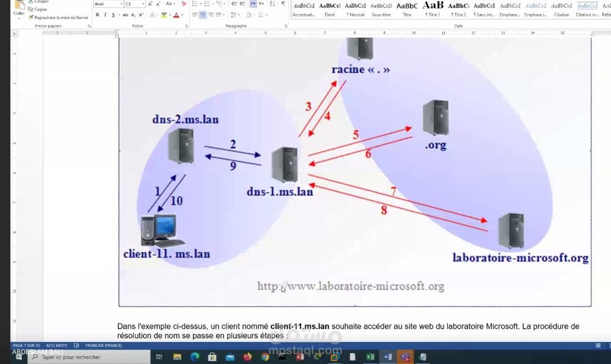Toggle bold (G) formatting
Screen dimensions: 611x364
pos(97,15)
